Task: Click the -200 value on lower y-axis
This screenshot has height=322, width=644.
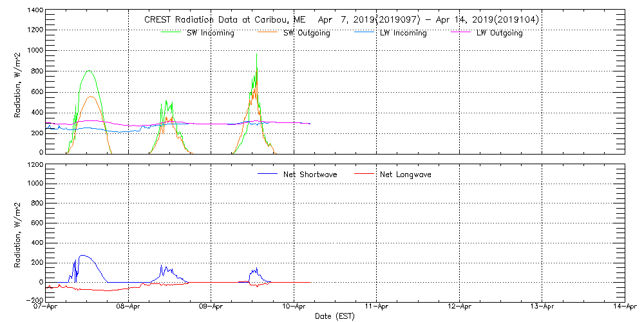Action: [x=34, y=300]
